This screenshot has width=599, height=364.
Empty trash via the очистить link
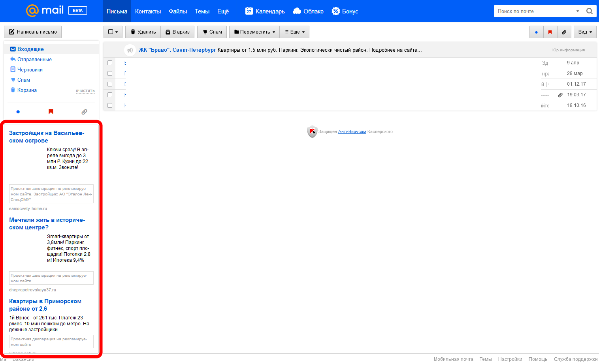(x=85, y=90)
